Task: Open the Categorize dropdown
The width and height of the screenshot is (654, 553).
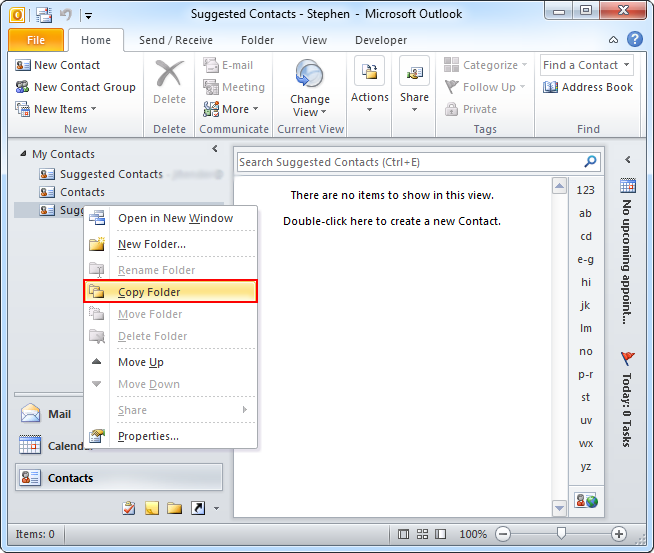Action: [x=486, y=65]
